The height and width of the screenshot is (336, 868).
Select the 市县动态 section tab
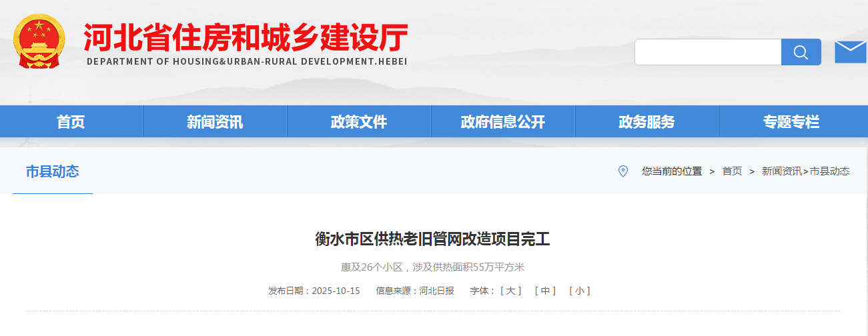(53, 171)
